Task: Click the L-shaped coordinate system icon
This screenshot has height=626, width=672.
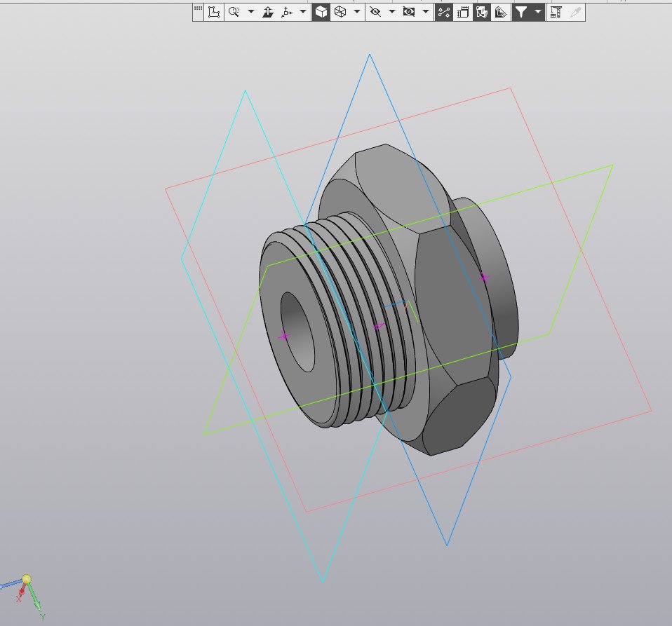Action: [215, 12]
